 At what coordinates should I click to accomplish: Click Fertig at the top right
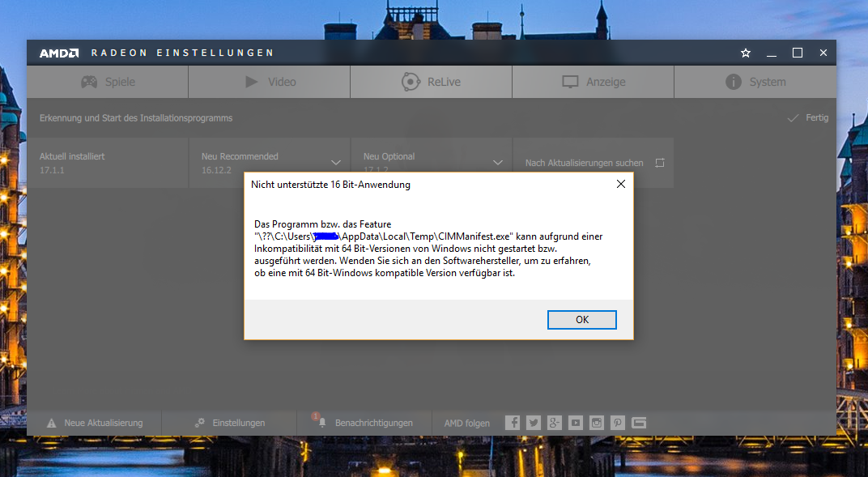click(x=817, y=117)
